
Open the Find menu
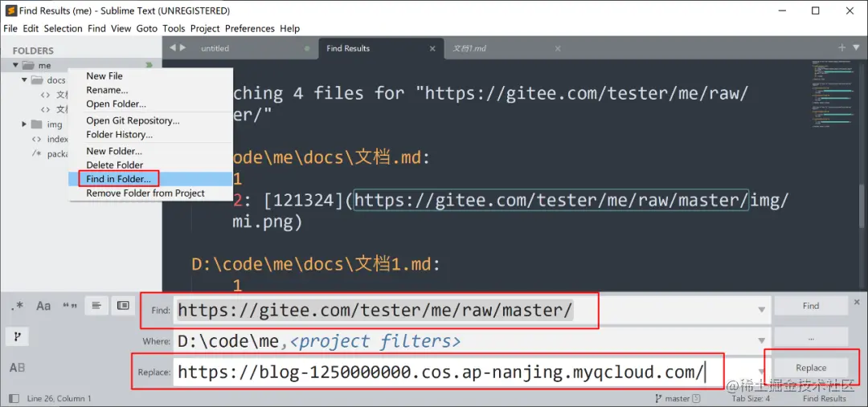[x=96, y=29]
